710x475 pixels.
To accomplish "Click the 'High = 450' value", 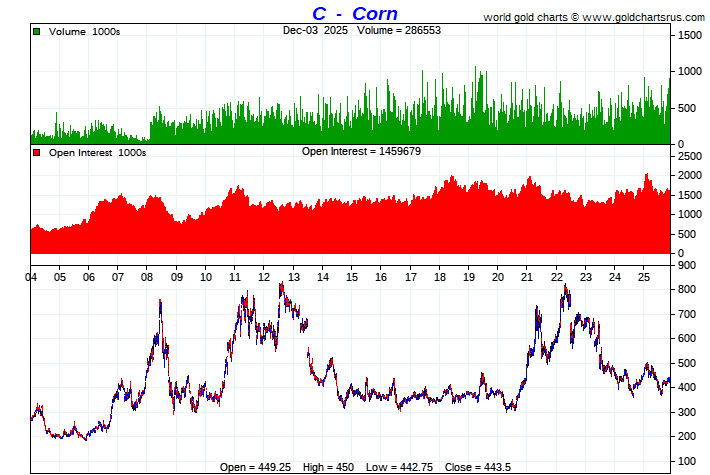I will click(x=328, y=467).
